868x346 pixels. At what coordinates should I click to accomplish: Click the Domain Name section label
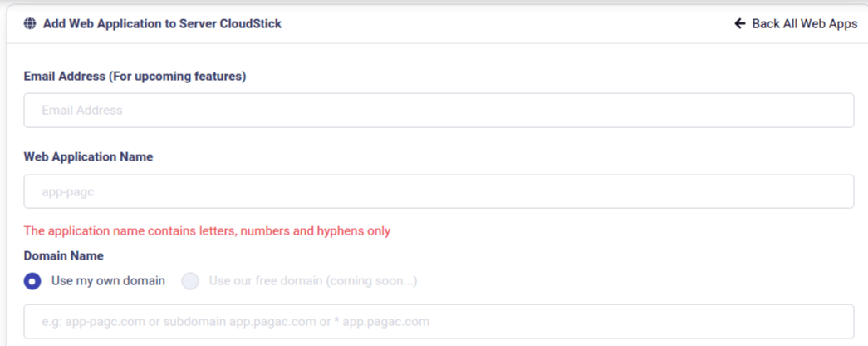coord(63,256)
